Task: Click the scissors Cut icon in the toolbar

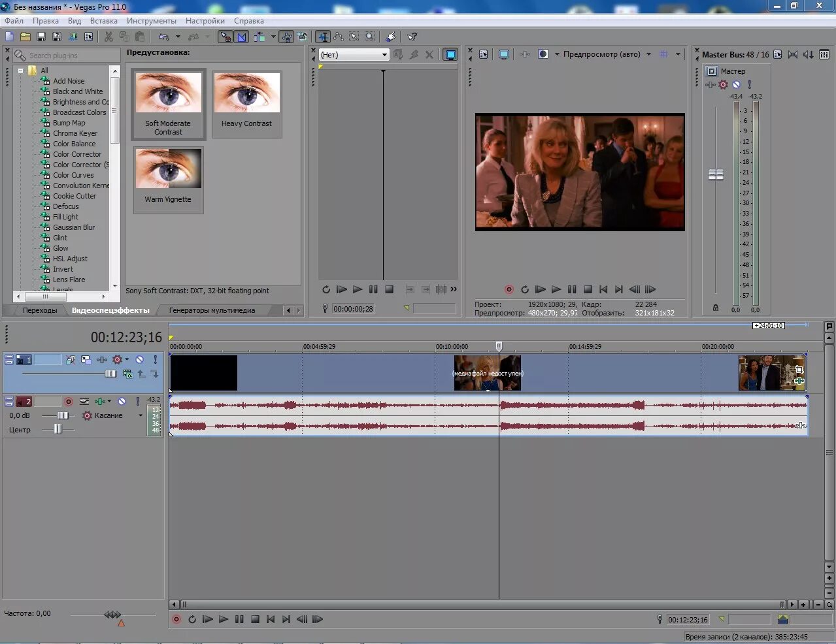Action: pyautogui.click(x=109, y=36)
